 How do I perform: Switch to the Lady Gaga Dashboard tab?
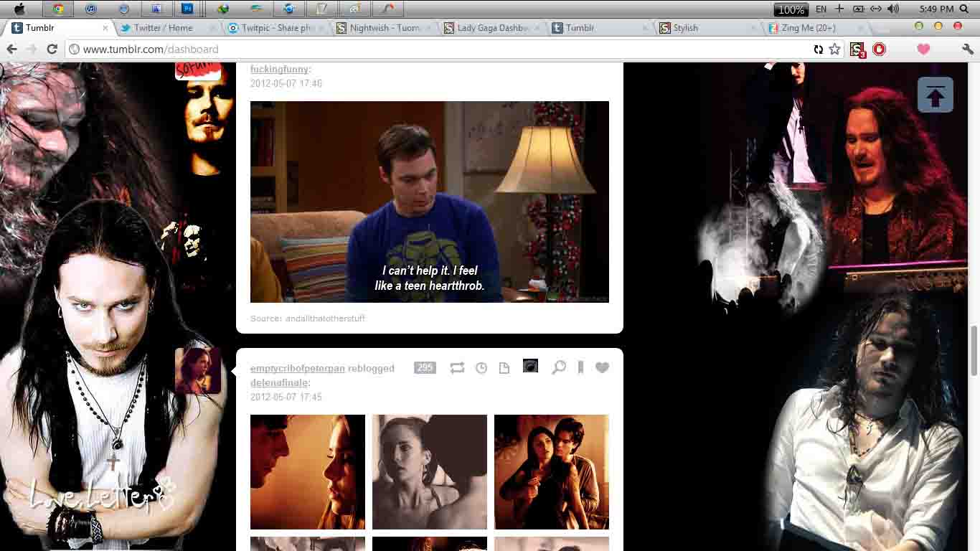tap(492, 27)
